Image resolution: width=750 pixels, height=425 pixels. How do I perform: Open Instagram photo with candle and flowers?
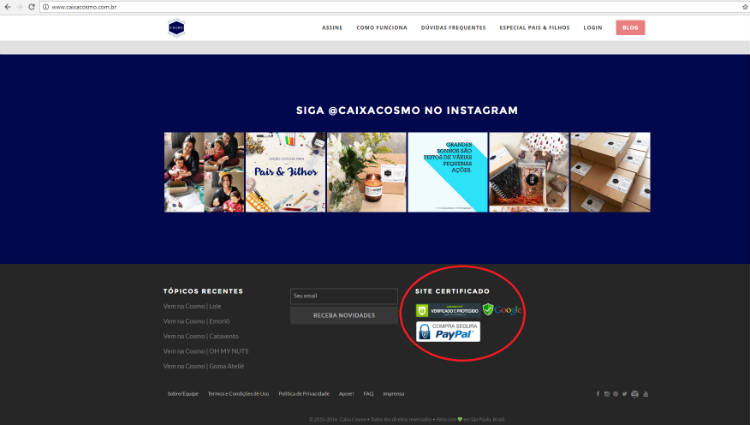coord(366,172)
